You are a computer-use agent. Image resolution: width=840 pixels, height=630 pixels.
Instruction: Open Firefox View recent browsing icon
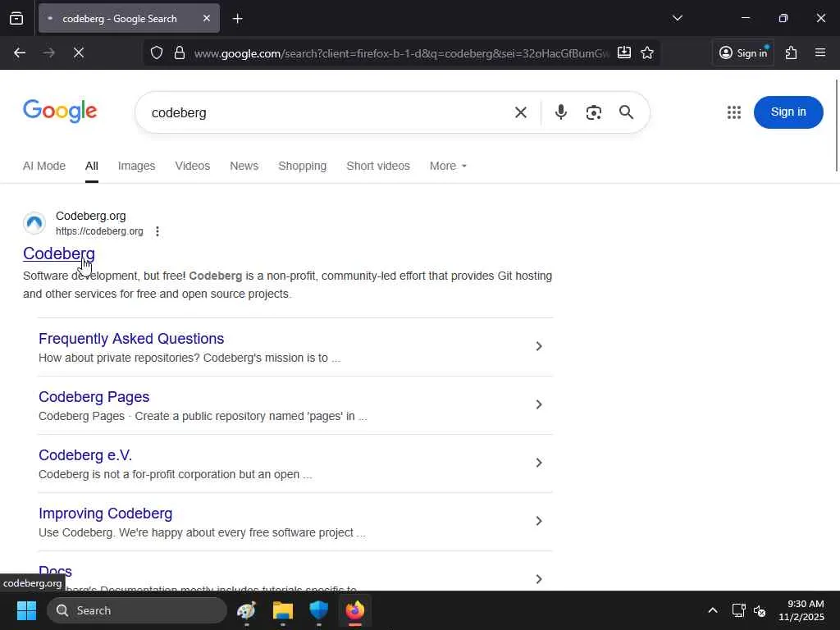(x=16, y=18)
